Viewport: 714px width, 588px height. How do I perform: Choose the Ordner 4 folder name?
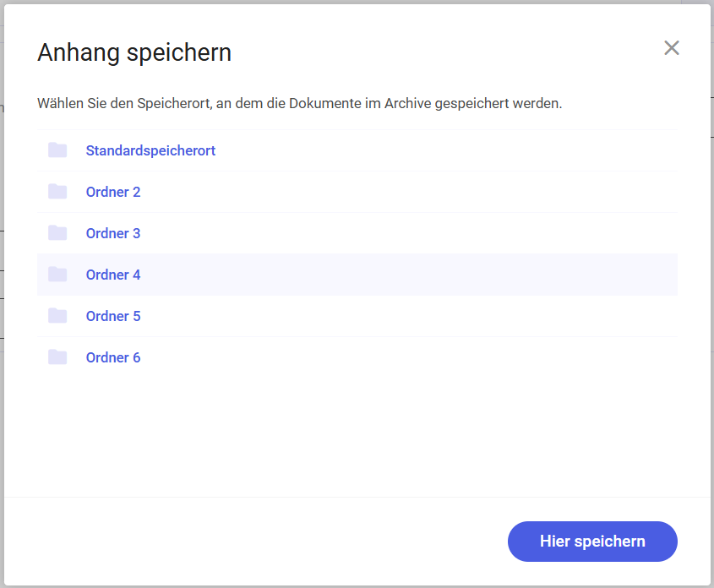[x=113, y=275]
